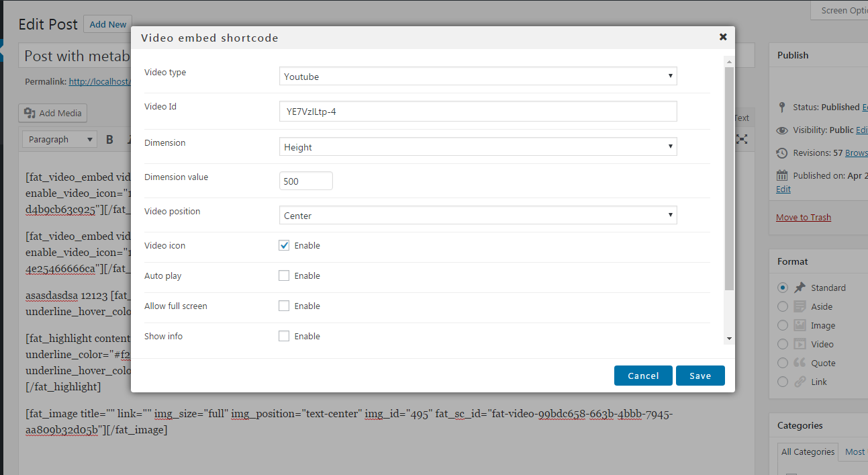Click the Add Media button icon
Image resolution: width=868 pixels, height=475 pixels.
(x=30, y=113)
